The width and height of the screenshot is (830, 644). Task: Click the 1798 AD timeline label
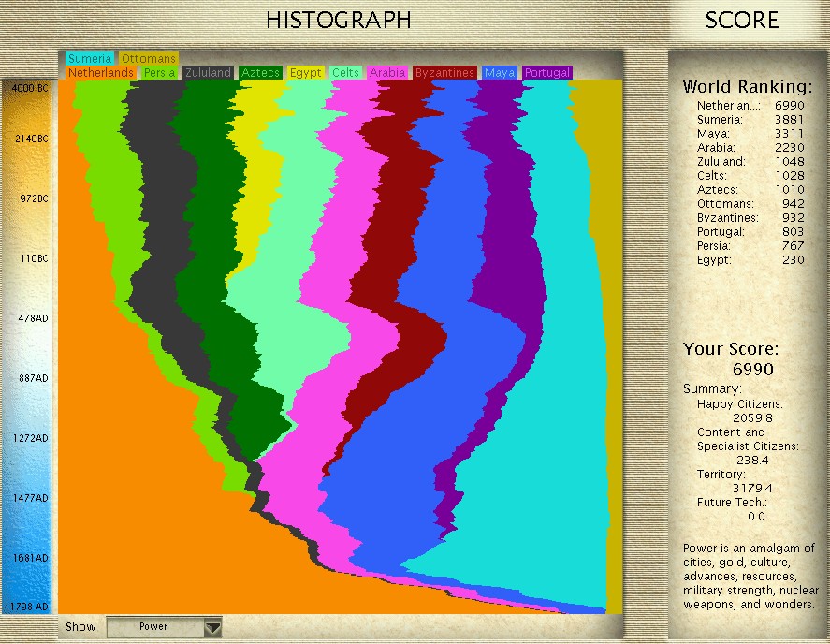click(29, 607)
